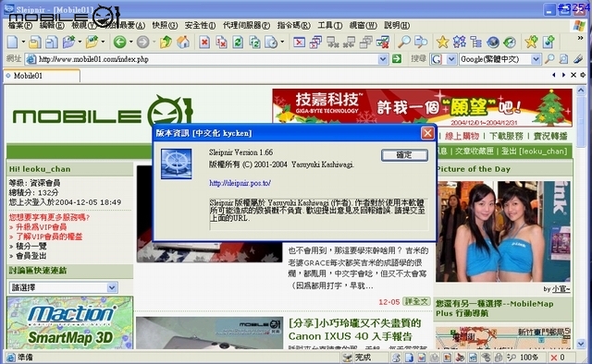Open the 說明(H) menu
Screen dimensions: 592x364
(x=397, y=25)
